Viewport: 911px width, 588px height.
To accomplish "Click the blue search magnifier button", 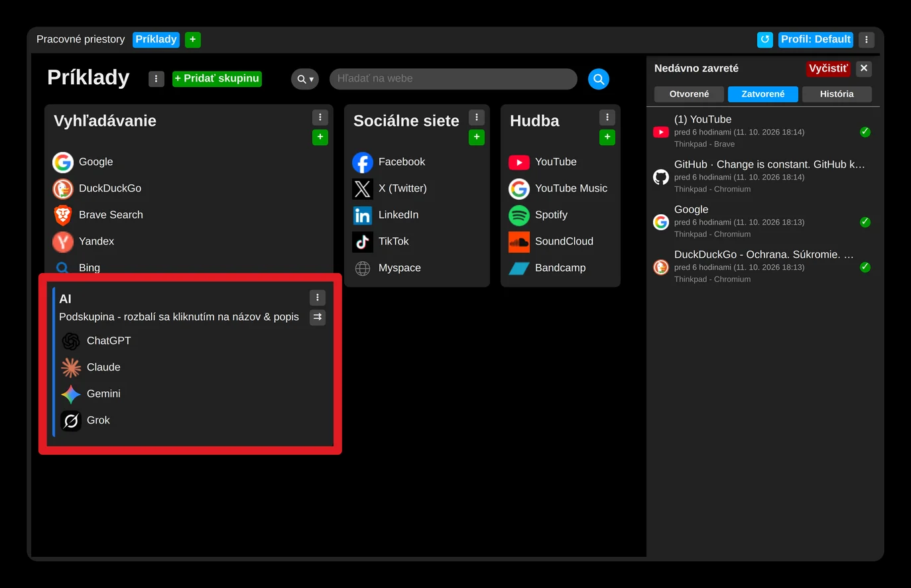I will pos(598,79).
